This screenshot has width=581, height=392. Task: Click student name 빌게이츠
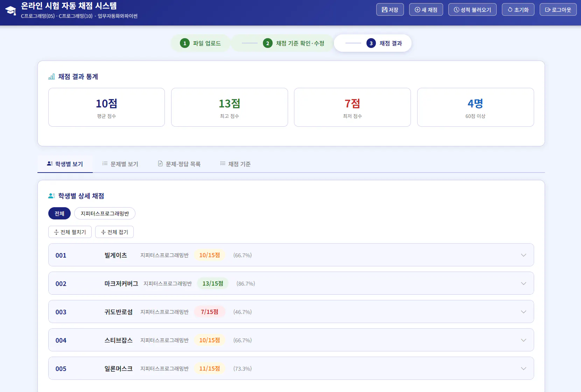pos(116,255)
